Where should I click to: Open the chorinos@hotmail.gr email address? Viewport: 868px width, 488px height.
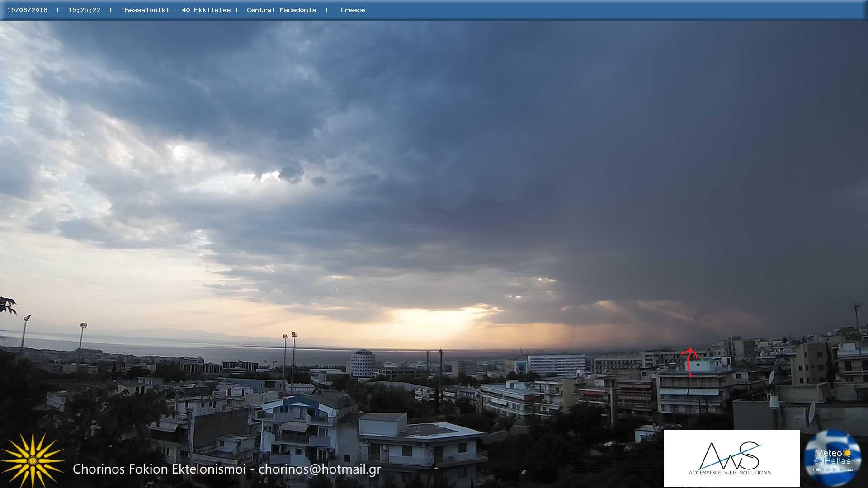click(x=320, y=469)
